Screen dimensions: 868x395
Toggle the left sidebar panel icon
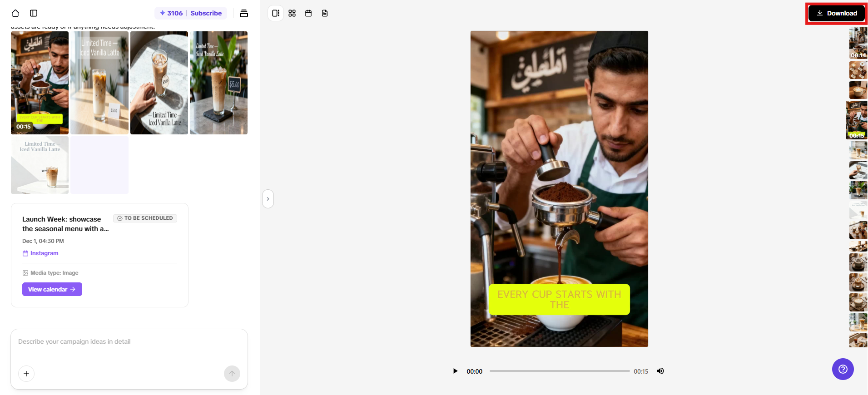(x=34, y=13)
